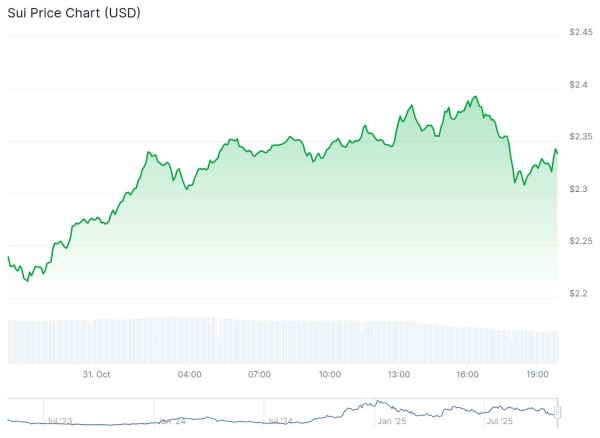Screen dimensions: 600x438
Task: Click the 10:00 label on time axis
Action: (329, 374)
